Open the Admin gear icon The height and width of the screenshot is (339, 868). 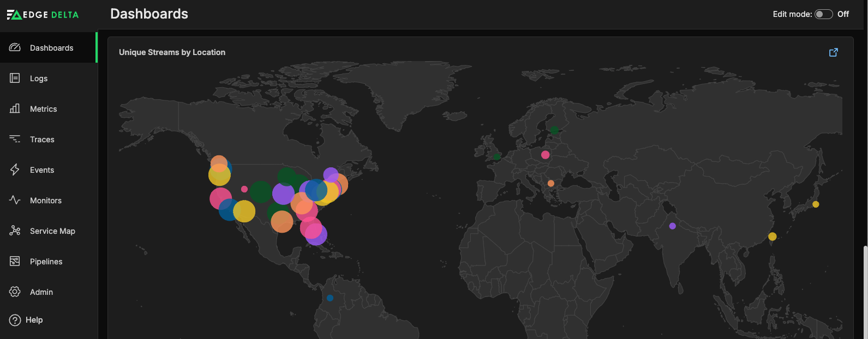(15, 292)
